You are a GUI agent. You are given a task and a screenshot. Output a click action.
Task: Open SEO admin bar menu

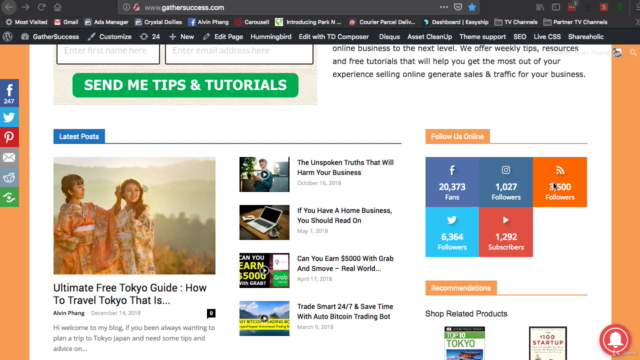click(520, 37)
